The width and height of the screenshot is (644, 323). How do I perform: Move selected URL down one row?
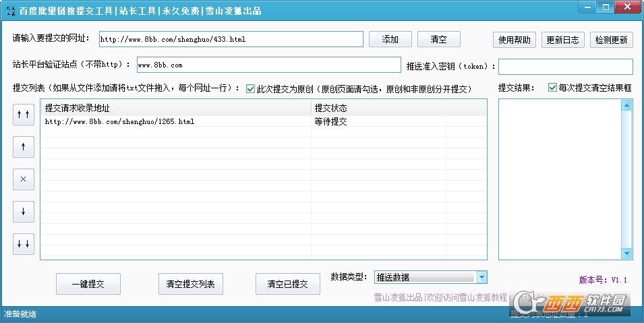tap(24, 212)
